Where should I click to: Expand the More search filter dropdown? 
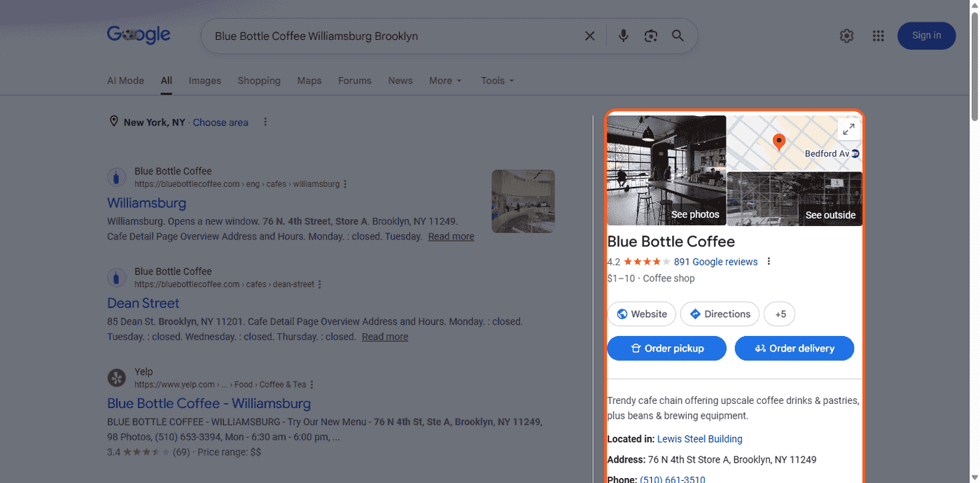pos(446,80)
